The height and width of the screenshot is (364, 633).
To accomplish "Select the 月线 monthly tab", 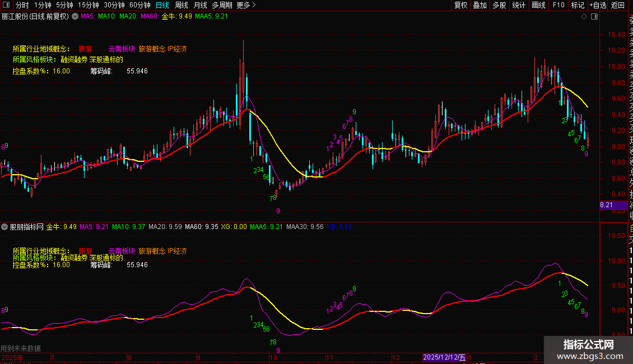I will [200, 5].
